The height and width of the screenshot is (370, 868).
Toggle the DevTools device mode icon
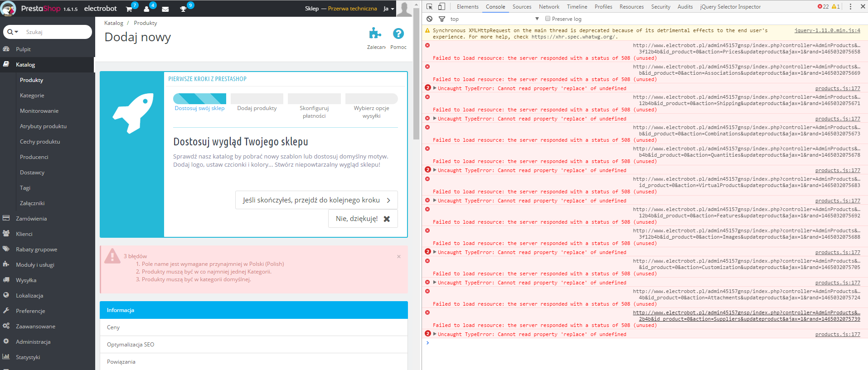pos(441,6)
